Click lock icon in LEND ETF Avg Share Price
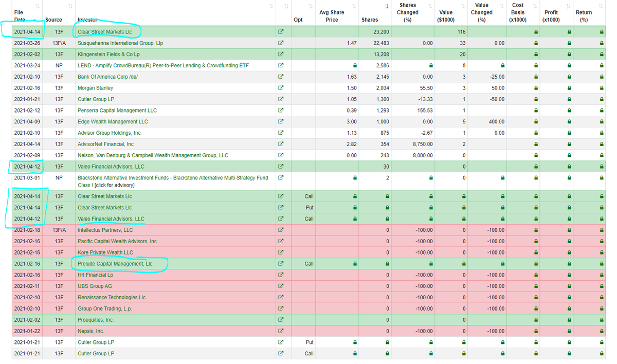Viewport: 617px width, 364px height. point(355,66)
